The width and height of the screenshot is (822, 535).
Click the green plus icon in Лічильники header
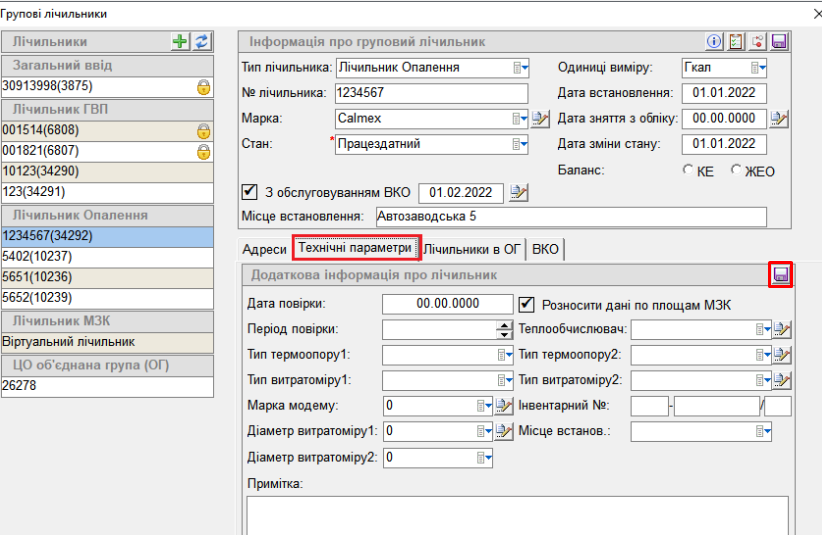[181, 42]
